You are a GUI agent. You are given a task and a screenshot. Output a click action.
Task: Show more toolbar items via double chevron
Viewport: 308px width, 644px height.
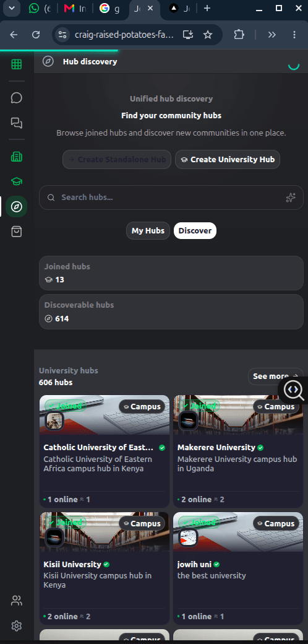[272, 35]
